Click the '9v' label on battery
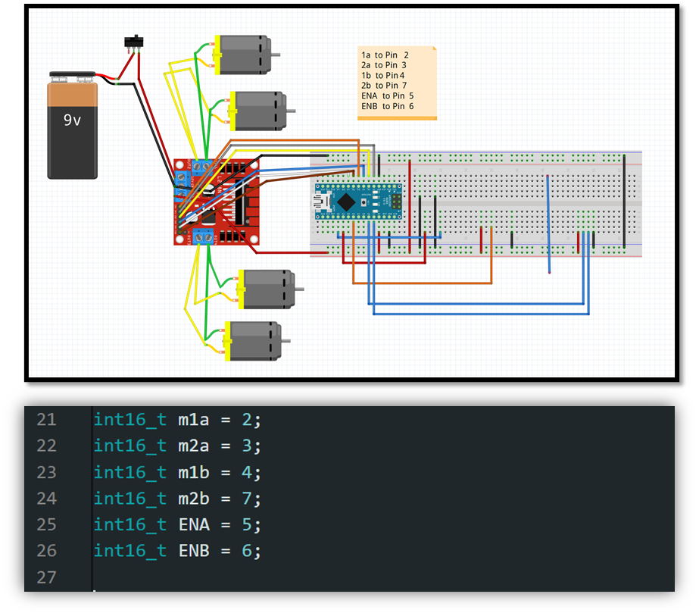Screen dimensions: 699x616 [72, 120]
